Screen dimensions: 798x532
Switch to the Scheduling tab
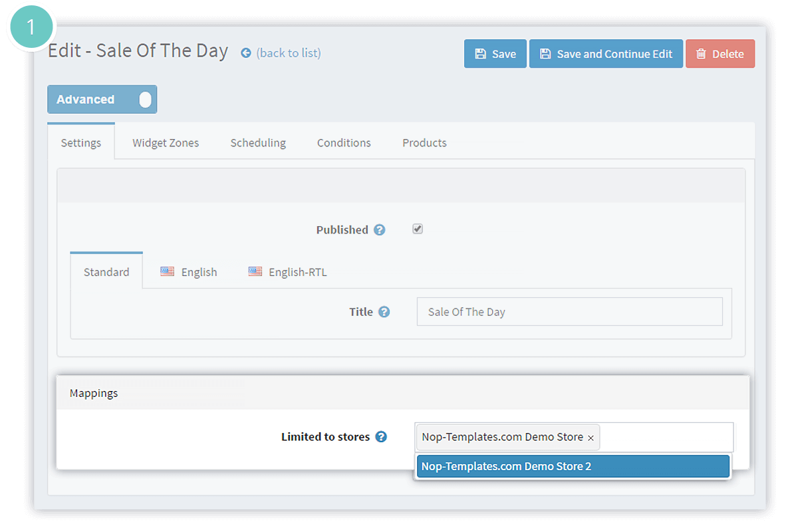(x=258, y=143)
